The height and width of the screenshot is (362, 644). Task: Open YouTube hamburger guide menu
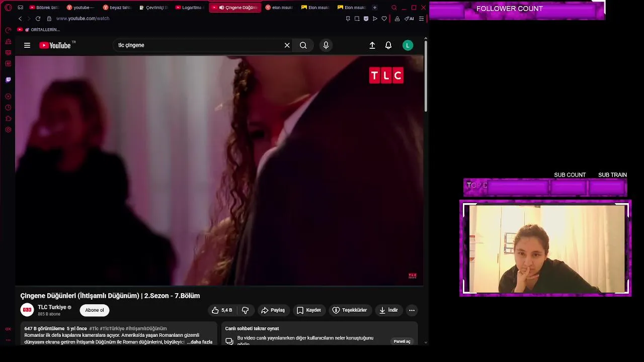[x=27, y=45]
